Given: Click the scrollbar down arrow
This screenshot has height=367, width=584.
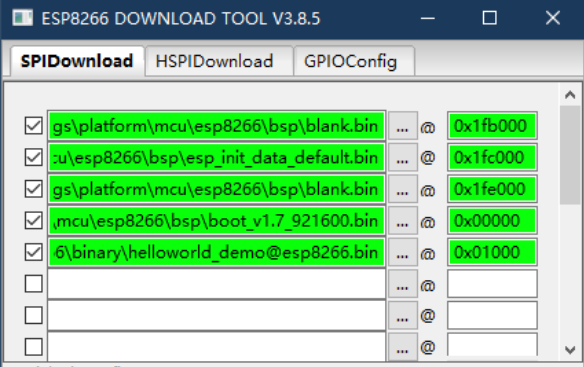Looking at the screenshot, I should (570, 350).
